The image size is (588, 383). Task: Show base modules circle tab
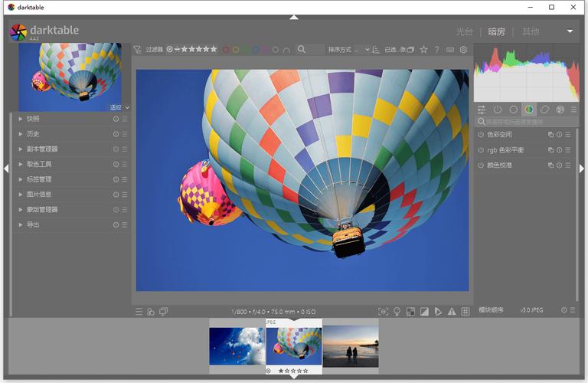click(514, 110)
